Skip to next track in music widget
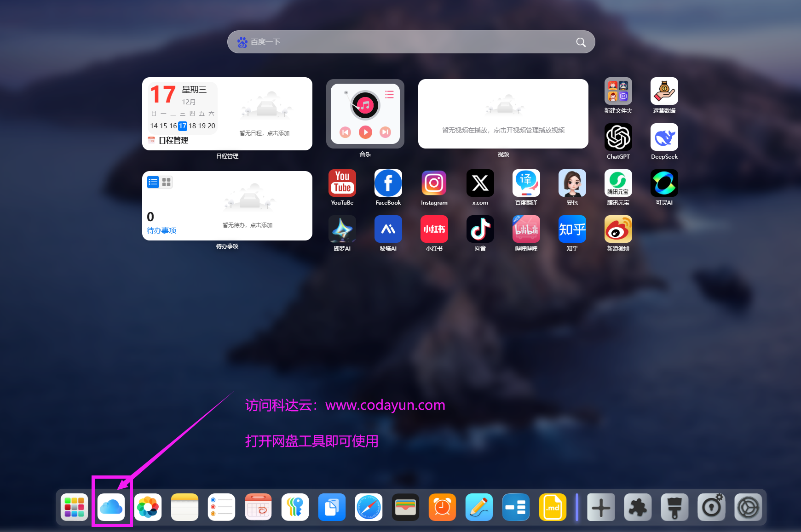Screen dimensions: 801x532 coord(386,132)
